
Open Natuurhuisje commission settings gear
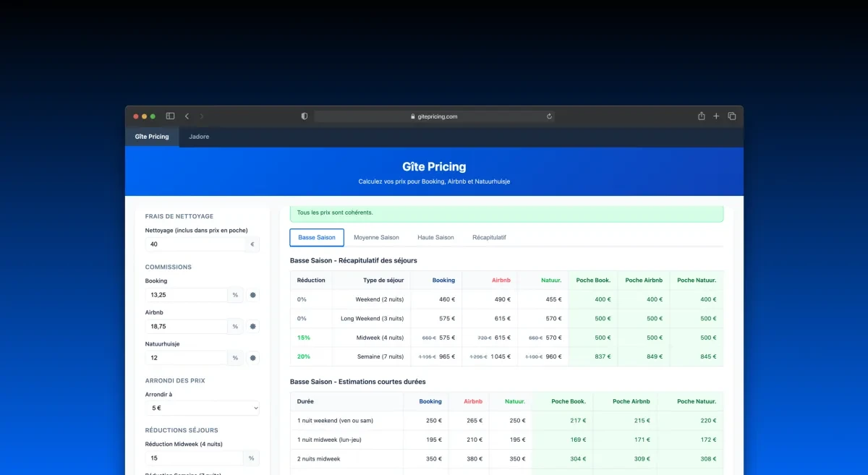tap(252, 357)
